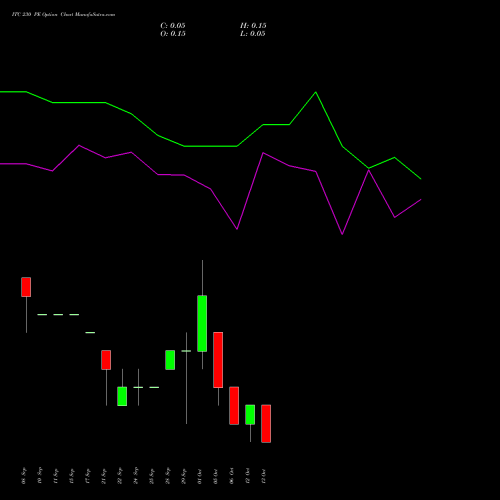This screenshot has height=500, width=500.
Task: Click the '24 Sep' date label
Action: (x=136, y=476)
